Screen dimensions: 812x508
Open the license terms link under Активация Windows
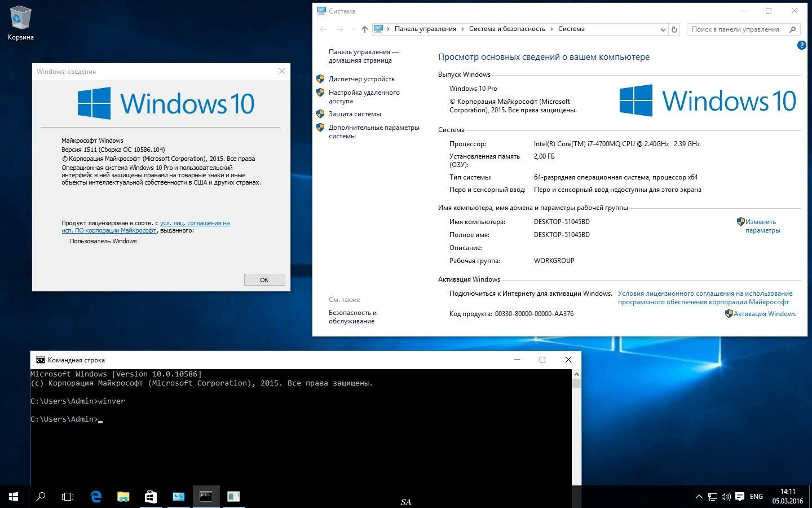click(x=705, y=297)
